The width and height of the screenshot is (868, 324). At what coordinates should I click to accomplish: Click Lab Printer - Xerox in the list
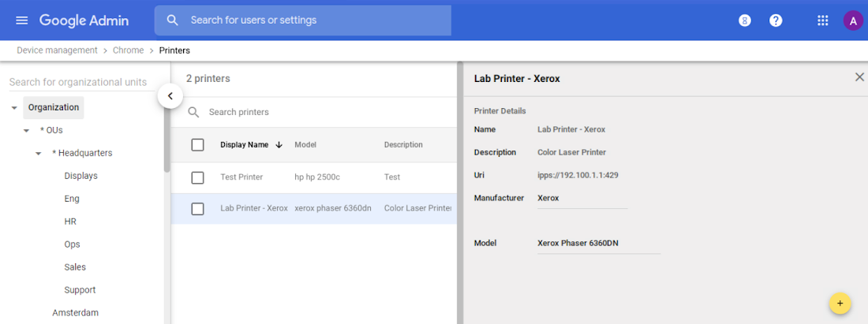(x=254, y=208)
